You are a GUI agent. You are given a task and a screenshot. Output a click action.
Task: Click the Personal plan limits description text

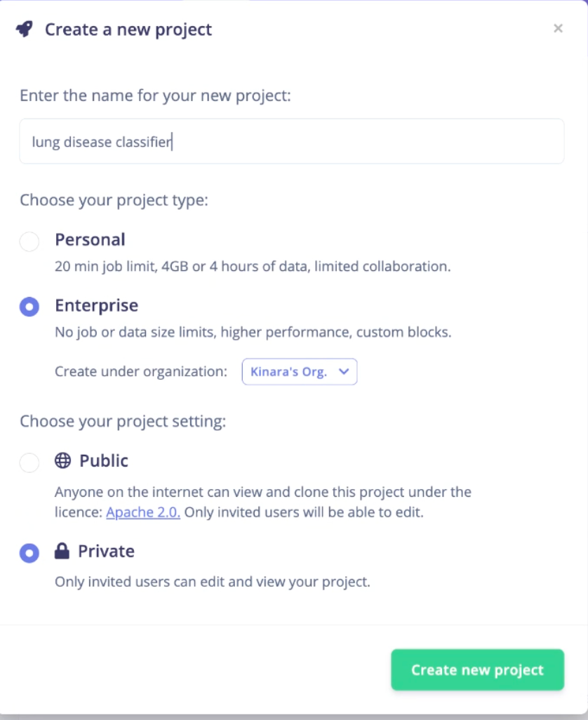point(253,267)
